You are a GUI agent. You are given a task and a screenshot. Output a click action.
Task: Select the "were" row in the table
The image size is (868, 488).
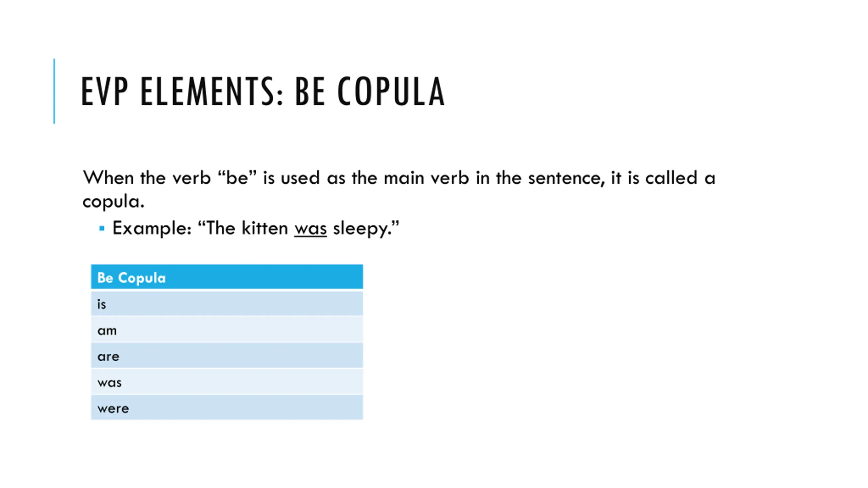point(227,408)
